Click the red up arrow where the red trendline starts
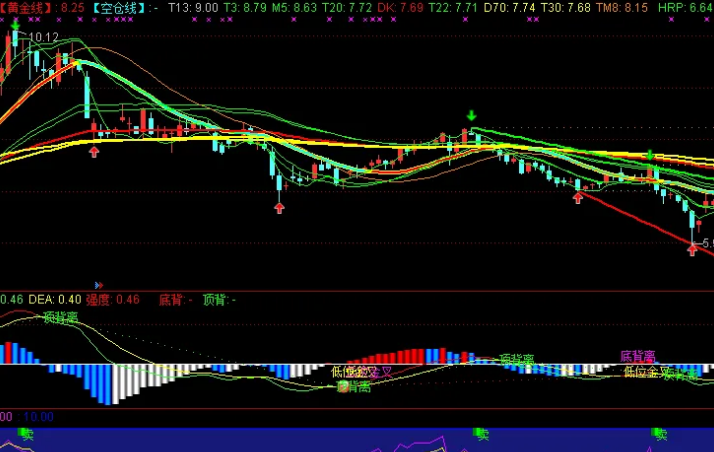This screenshot has height=452, width=714. 578,198
